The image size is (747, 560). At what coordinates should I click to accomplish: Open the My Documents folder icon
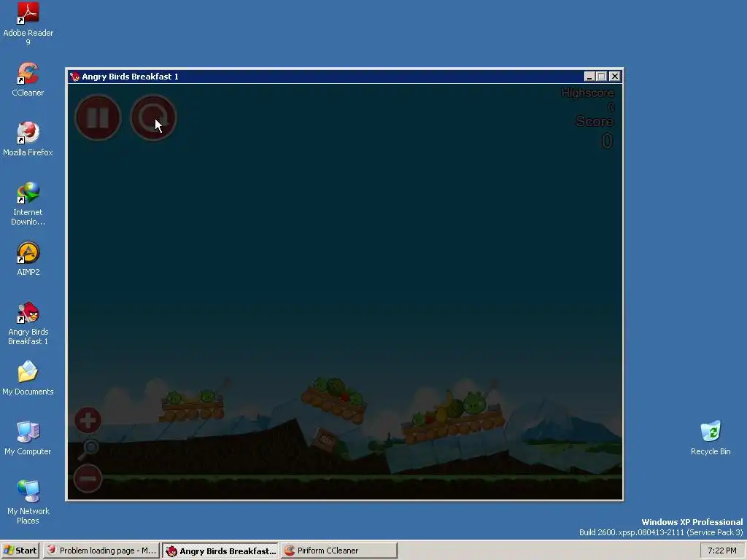[x=28, y=378]
